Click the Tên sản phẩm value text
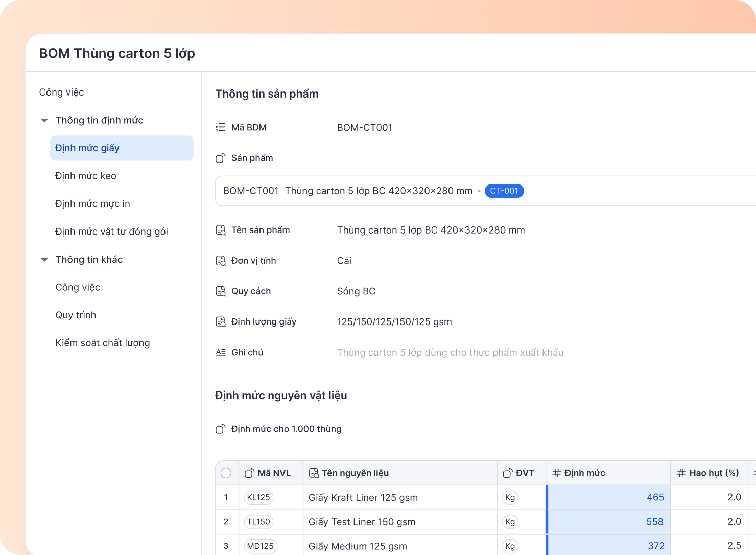 coord(431,230)
